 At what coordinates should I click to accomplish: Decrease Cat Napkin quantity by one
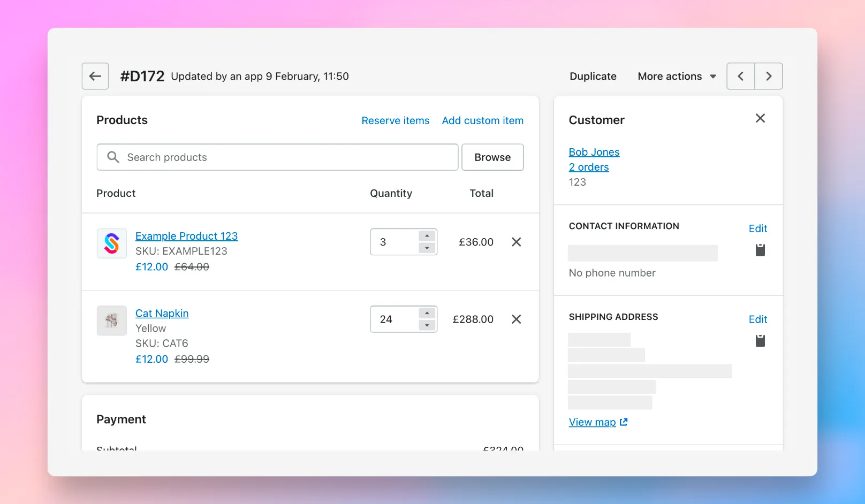coord(427,325)
